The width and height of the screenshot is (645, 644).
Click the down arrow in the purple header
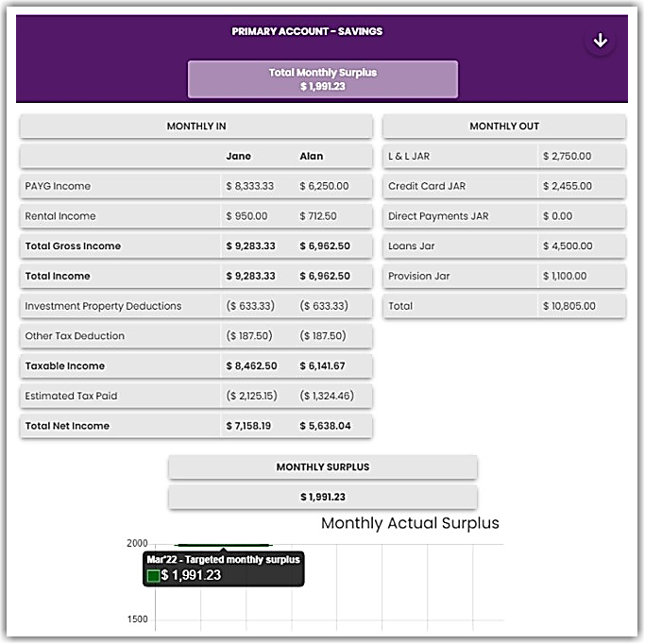pos(601,41)
